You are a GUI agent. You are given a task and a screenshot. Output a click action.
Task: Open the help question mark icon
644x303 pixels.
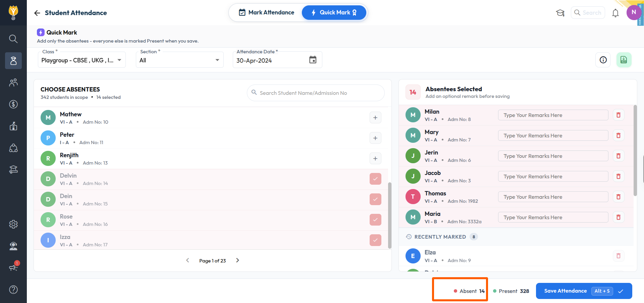[x=13, y=290]
